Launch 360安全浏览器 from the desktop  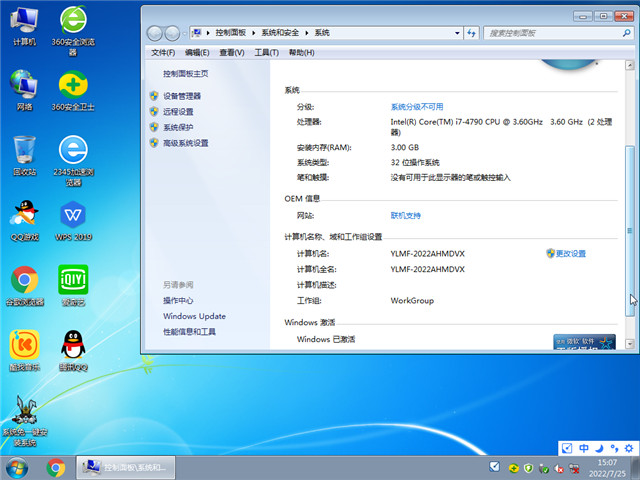(x=73, y=30)
